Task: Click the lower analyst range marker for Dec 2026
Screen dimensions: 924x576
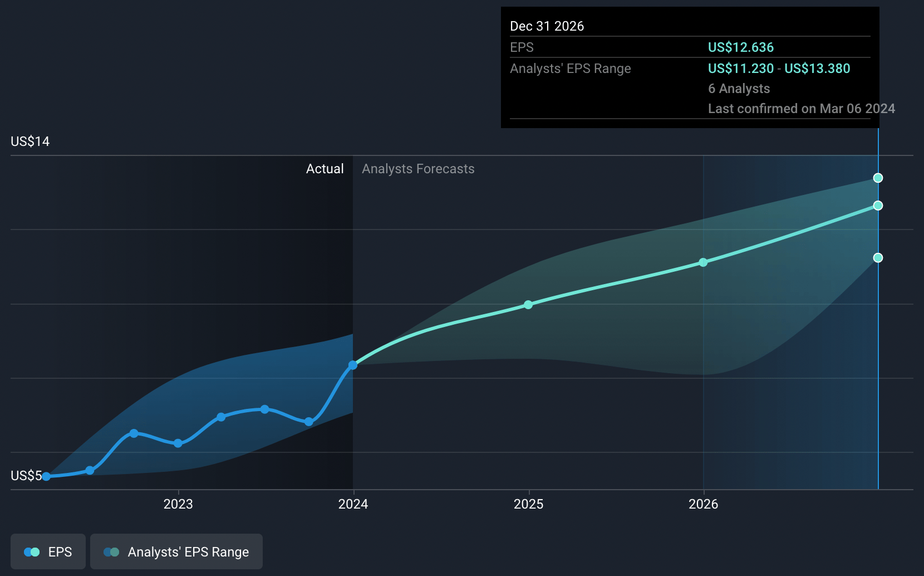Action: pos(878,257)
